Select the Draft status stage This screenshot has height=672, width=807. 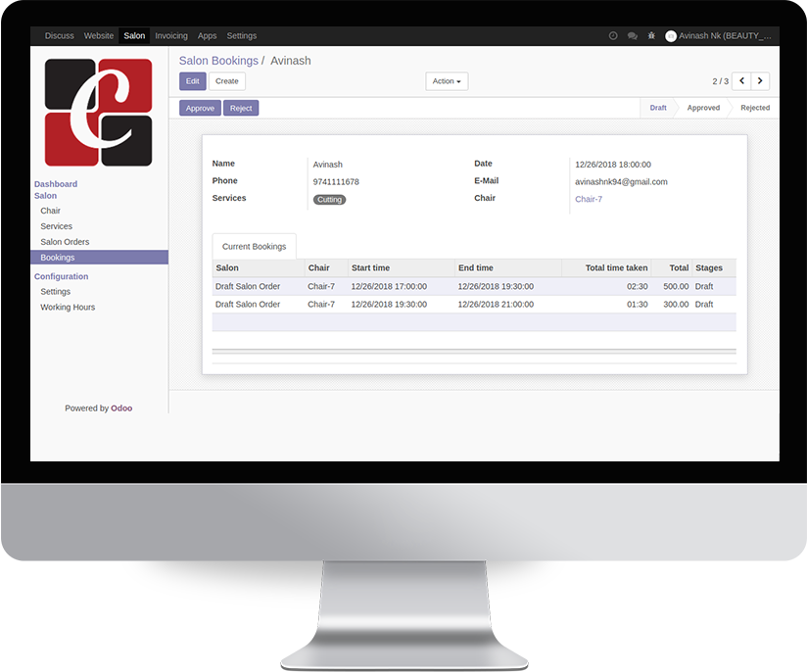[658, 108]
